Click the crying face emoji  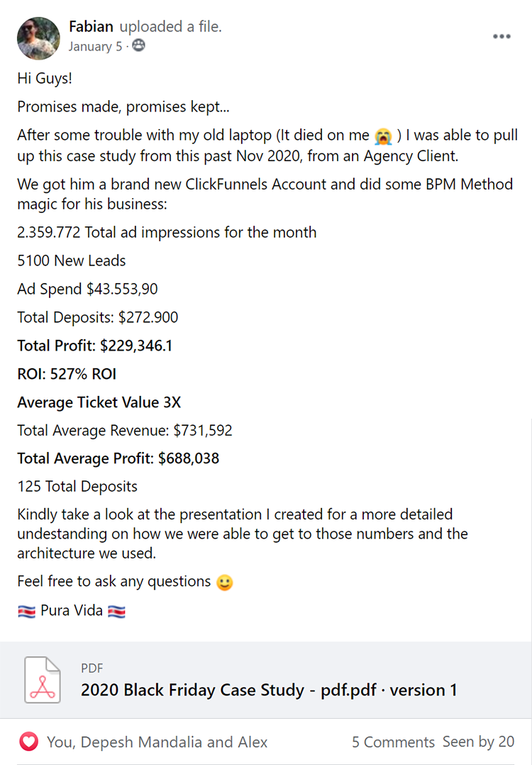pos(383,136)
